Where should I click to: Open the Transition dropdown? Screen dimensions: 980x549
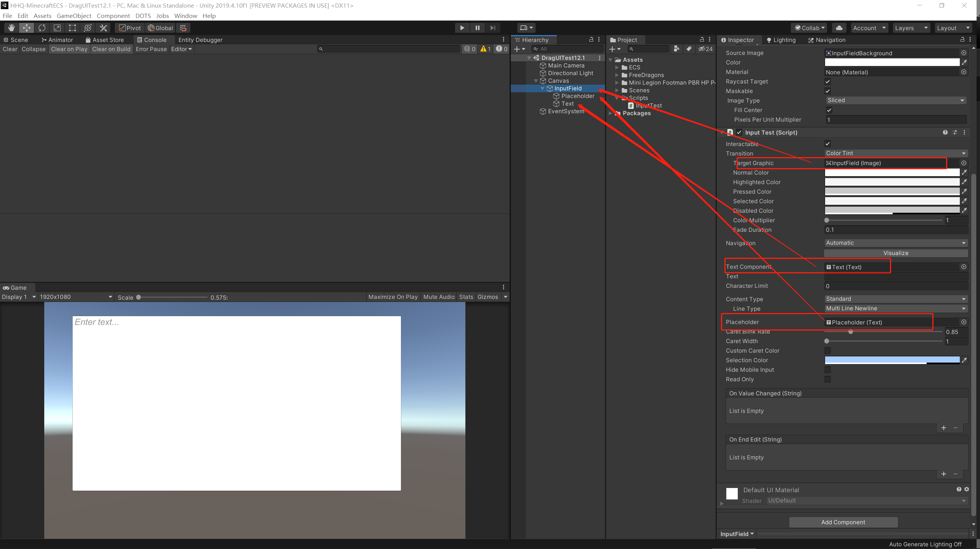pos(895,153)
